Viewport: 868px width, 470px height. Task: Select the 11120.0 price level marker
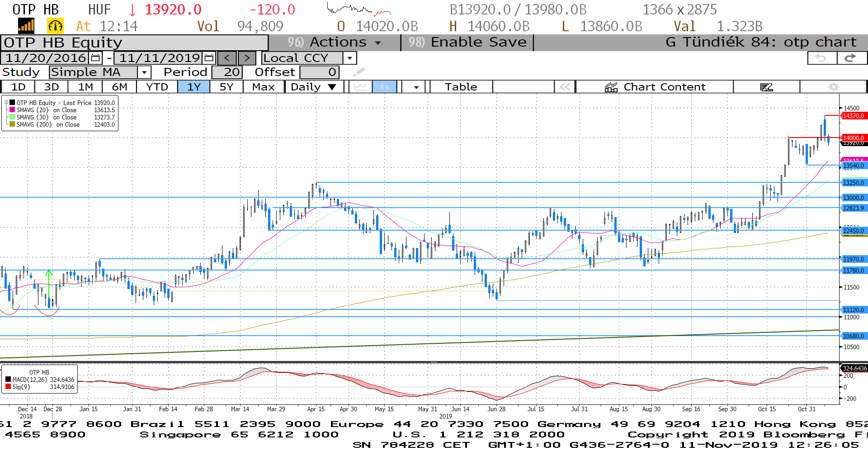pyautogui.click(x=854, y=310)
